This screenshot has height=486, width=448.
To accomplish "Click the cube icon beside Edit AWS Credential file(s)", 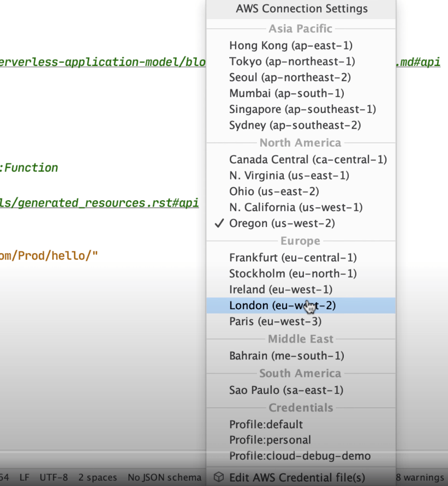I will point(219,477).
